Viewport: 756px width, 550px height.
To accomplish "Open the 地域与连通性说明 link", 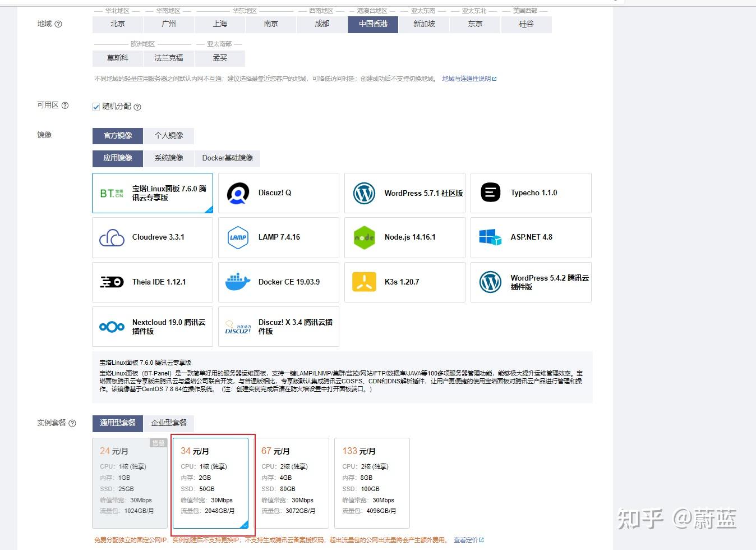I will coord(469,79).
